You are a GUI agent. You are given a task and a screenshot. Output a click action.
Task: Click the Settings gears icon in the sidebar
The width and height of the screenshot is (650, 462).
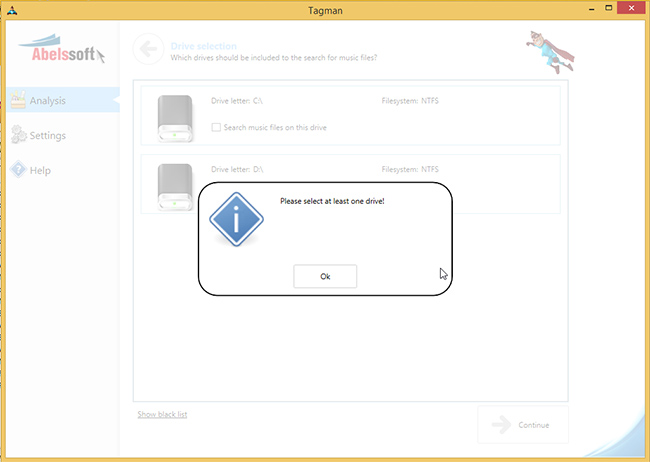pyautogui.click(x=18, y=135)
